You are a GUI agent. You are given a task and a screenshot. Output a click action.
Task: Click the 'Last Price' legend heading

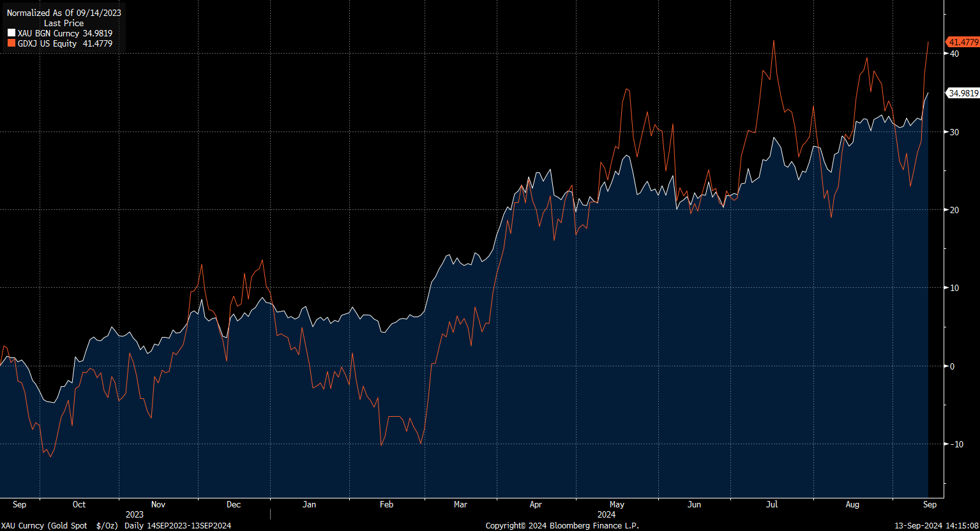pos(64,23)
